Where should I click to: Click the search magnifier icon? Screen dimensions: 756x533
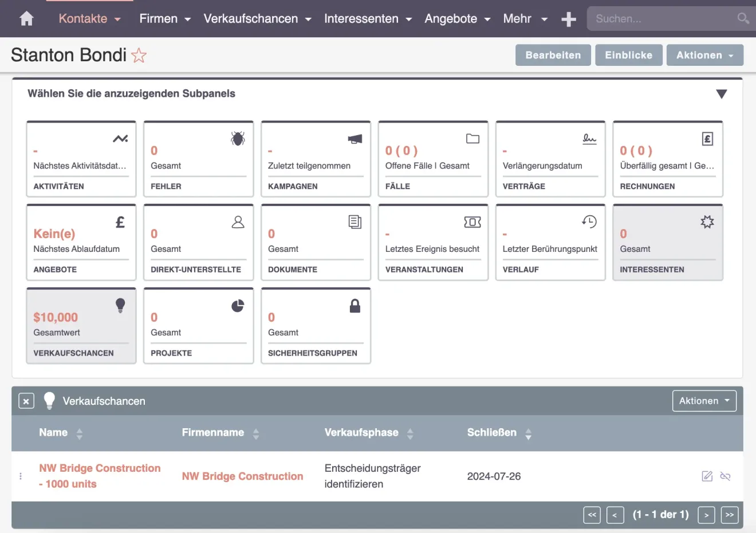point(743,18)
